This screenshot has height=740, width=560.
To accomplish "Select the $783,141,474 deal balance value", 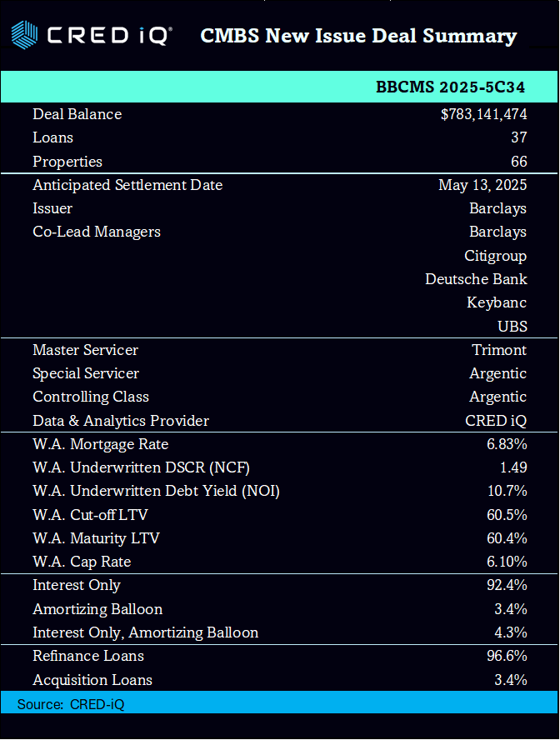I will [483, 114].
